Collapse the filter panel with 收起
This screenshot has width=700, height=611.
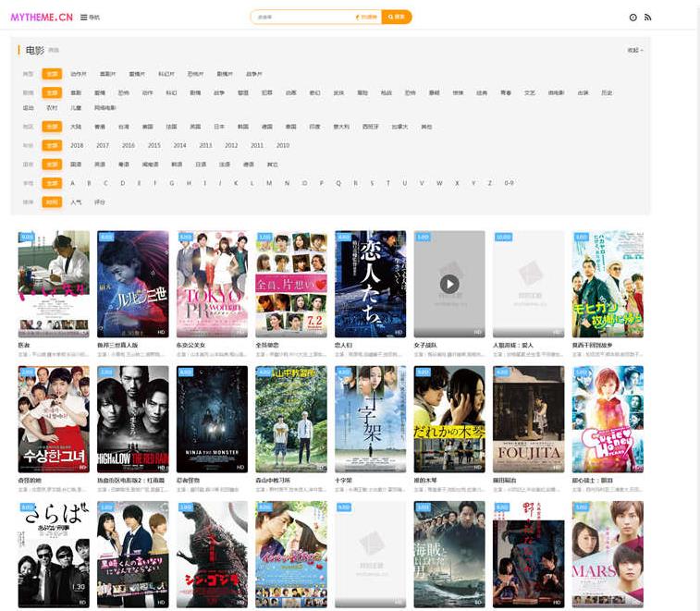[634, 51]
